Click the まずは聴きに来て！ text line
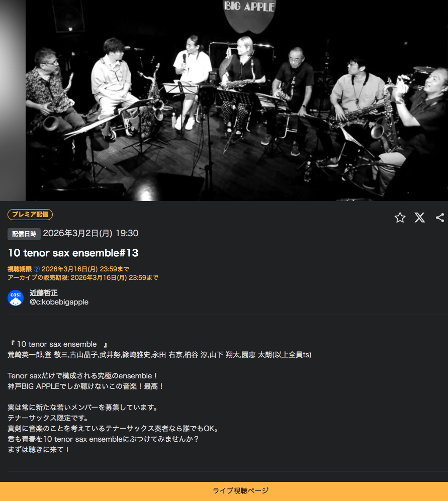The height and width of the screenshot is (501, 448). (x=38, y=450)
